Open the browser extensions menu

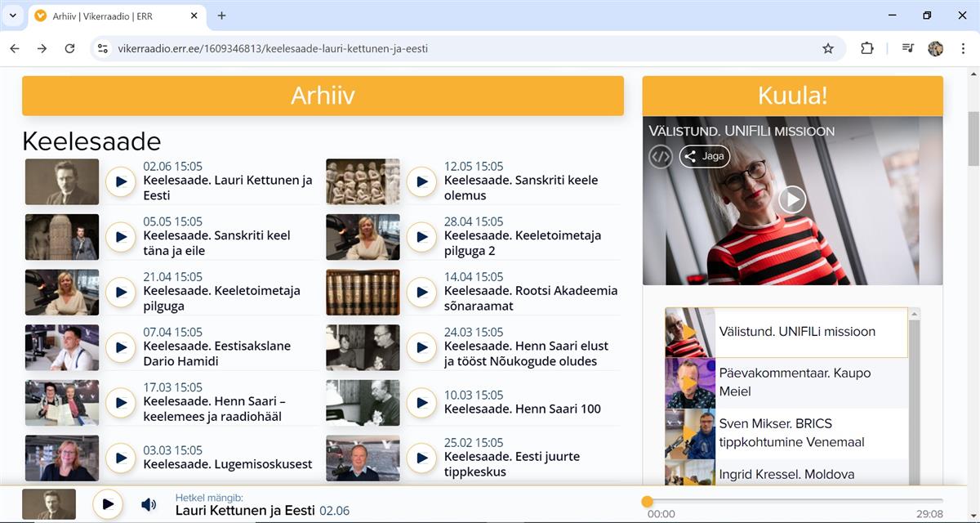[867, 48]
